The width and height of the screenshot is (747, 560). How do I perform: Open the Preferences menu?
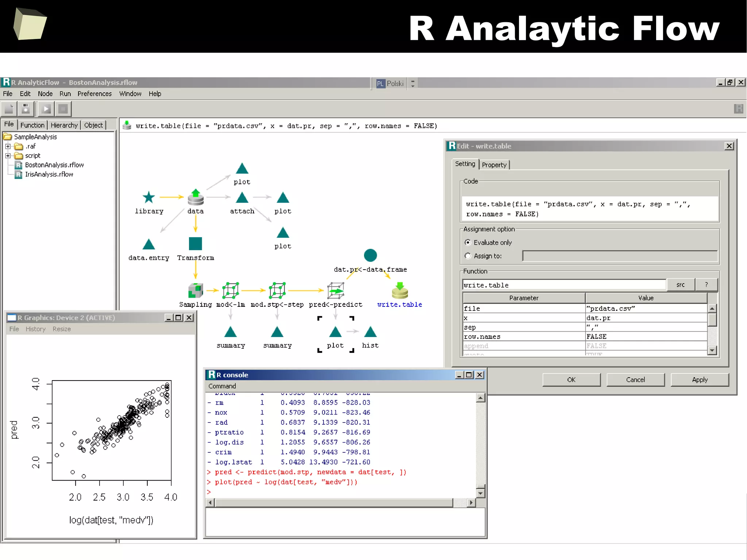tap(94, 94)
